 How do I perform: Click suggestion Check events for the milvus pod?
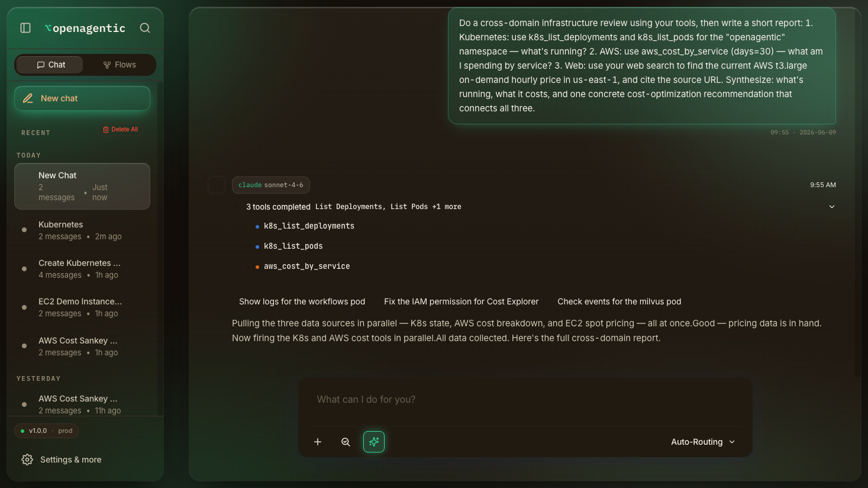(619, 301)
